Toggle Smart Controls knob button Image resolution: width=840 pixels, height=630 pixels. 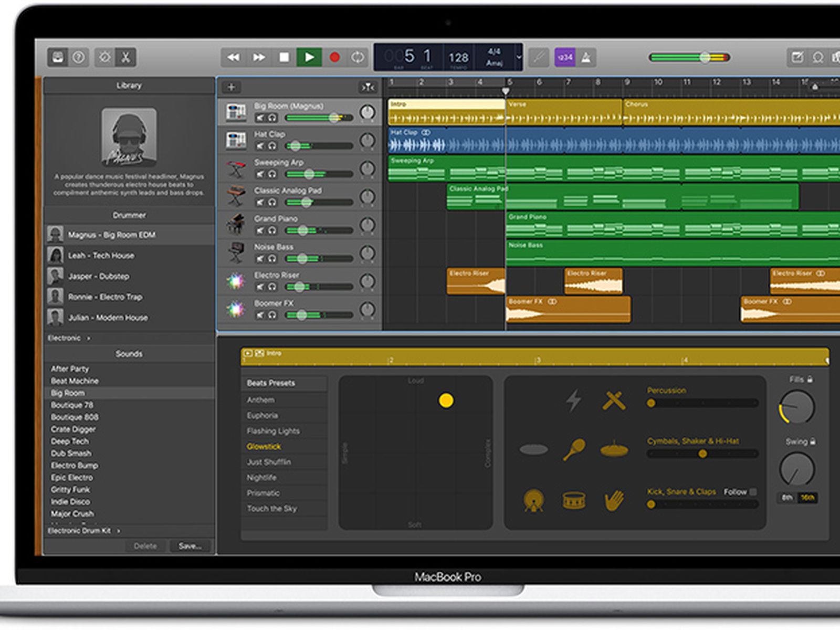(x=105, y=57)
